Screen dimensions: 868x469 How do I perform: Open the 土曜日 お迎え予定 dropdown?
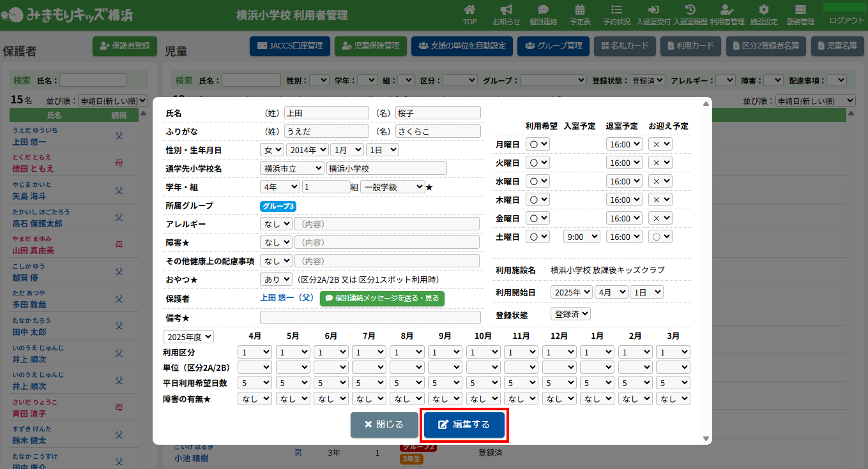coord(660,237)
